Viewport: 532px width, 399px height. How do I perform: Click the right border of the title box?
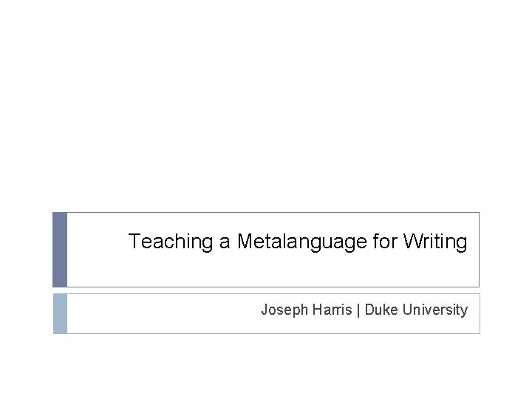click(x=479, y=250)
